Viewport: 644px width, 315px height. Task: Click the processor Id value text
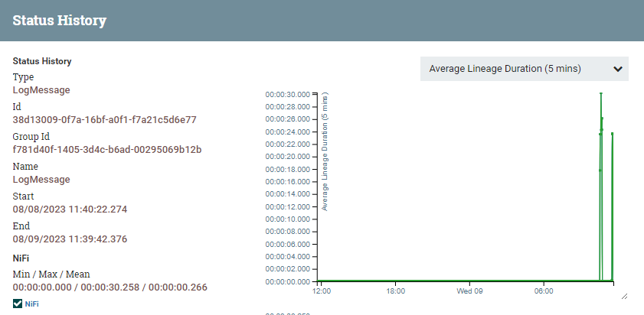[x=105, y=120]
